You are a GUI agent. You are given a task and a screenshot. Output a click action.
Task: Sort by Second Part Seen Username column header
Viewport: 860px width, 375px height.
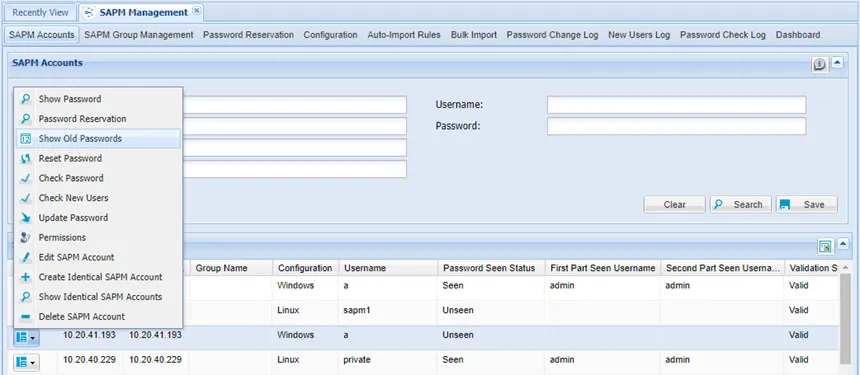(722, 268)
